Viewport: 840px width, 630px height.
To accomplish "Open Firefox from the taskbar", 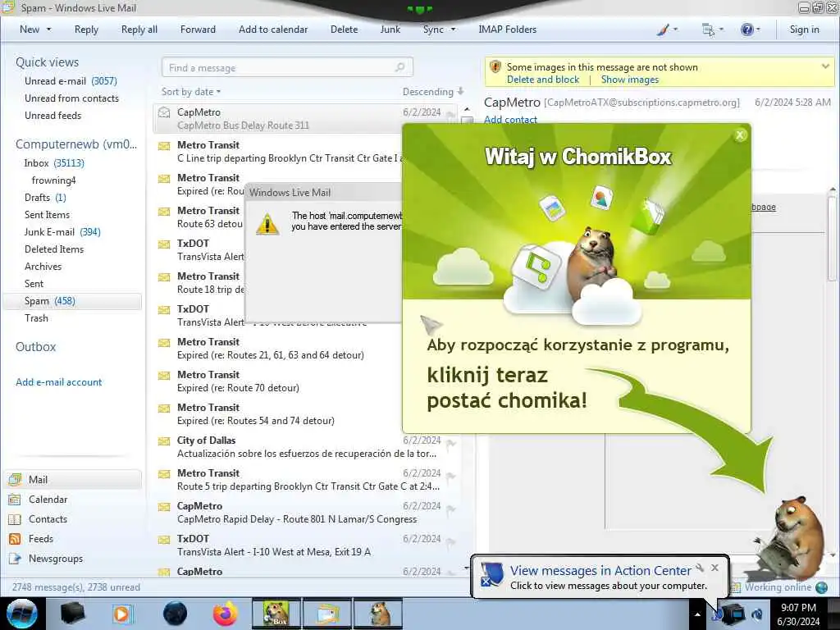I will (226, 614).
